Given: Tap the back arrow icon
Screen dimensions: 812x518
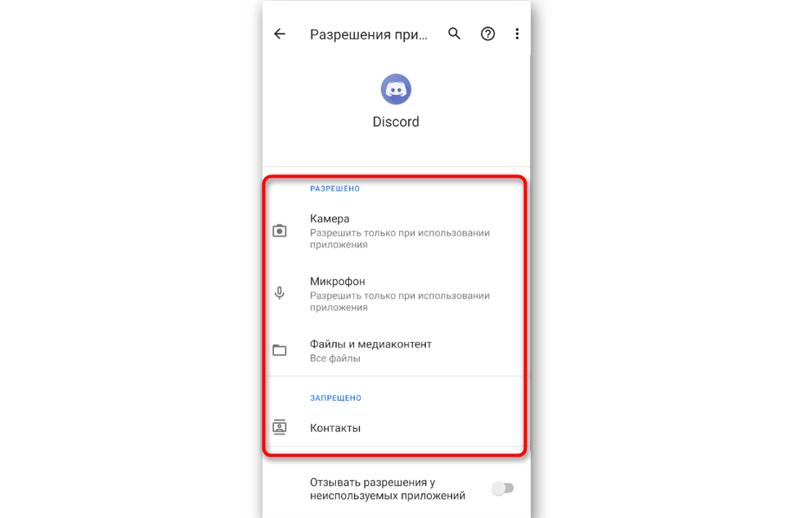Looking at the screenshot, I should [x=280, y=34].
